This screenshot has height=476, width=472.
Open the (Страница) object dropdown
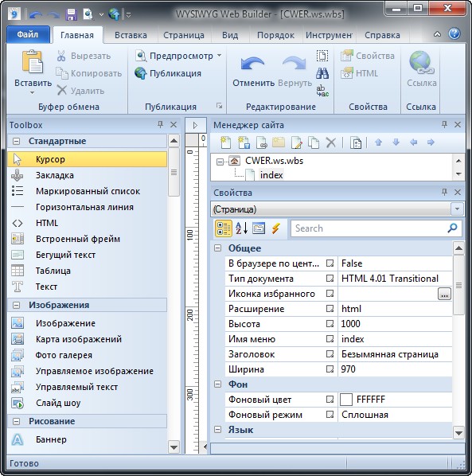(457, 209)
